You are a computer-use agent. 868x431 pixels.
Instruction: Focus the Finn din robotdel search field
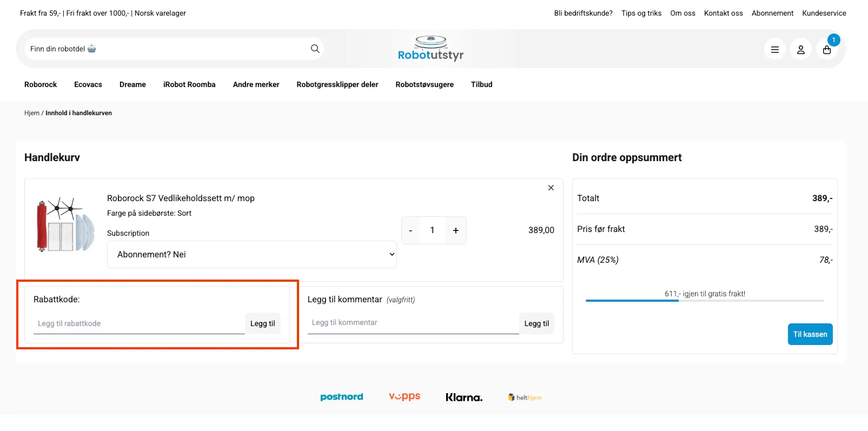[168, 49]
